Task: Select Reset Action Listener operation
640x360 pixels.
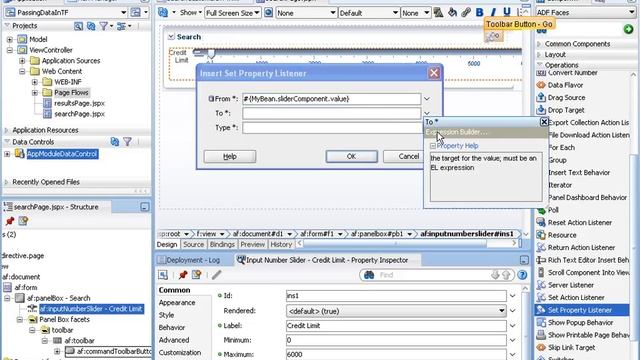Action: coord(580,222)
